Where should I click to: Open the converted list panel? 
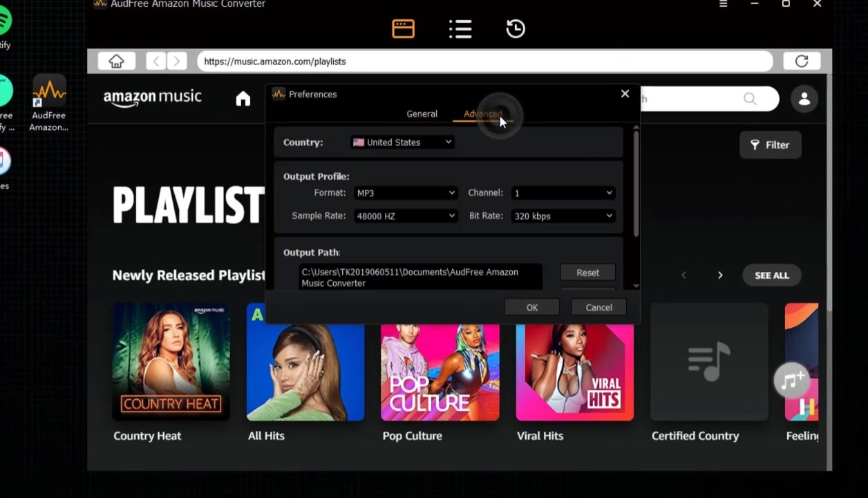[460, 29]
